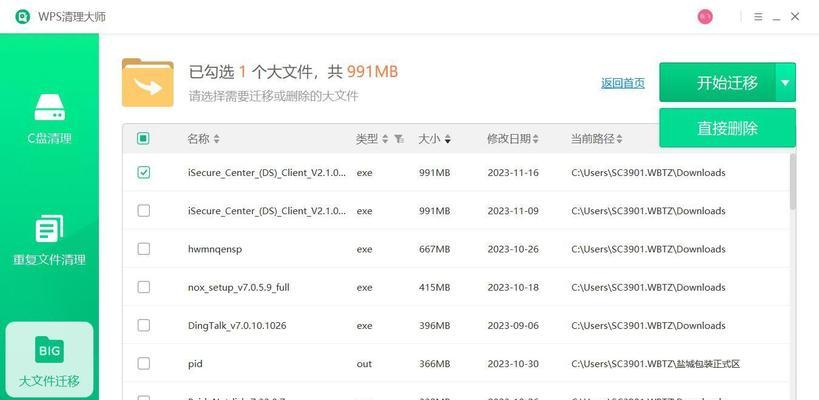Switch to 重复文件清理 tab
This screenshot has width=819, height=400.
[50, 239]
